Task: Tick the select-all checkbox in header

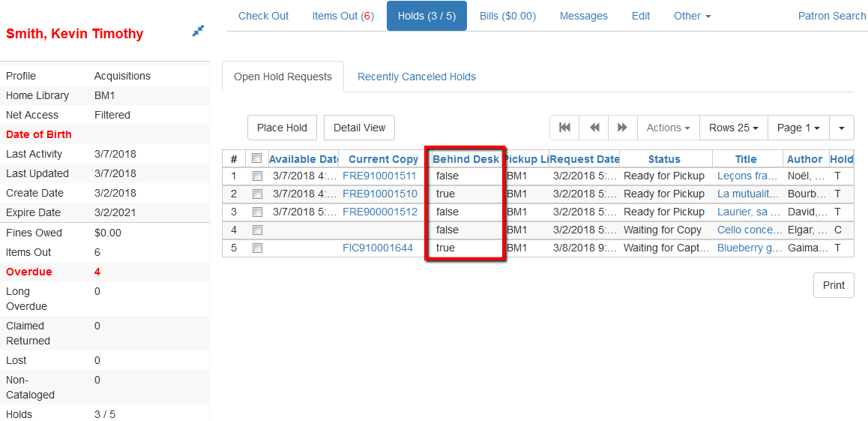Action: coord(257,158)
